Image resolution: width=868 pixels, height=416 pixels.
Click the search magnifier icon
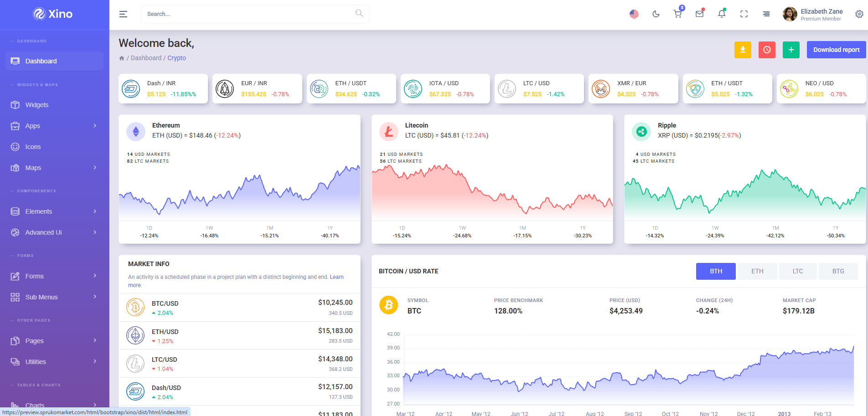coord(359,13)
